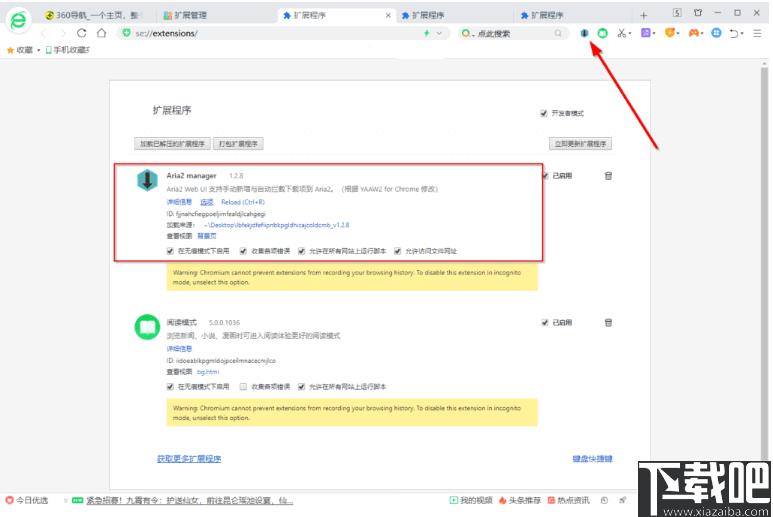Open 阅读模式 详细信息 link

point(179,348)
